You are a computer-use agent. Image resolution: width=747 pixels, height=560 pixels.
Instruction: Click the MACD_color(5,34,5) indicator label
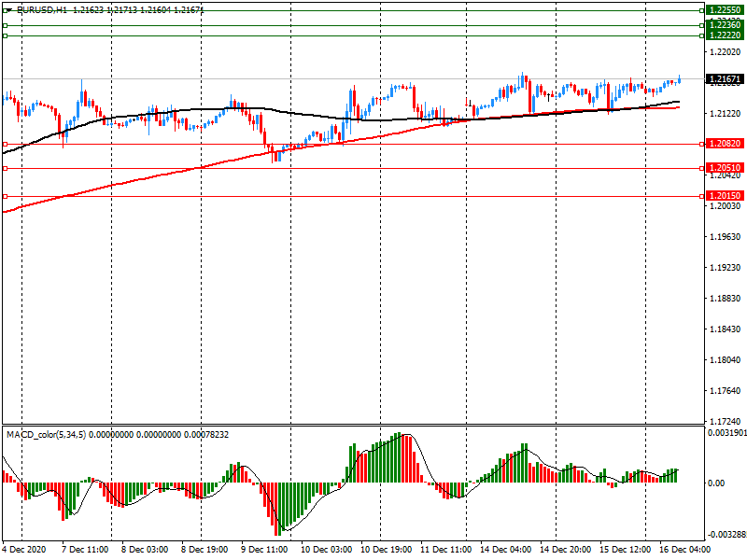(x=47, y=435)
